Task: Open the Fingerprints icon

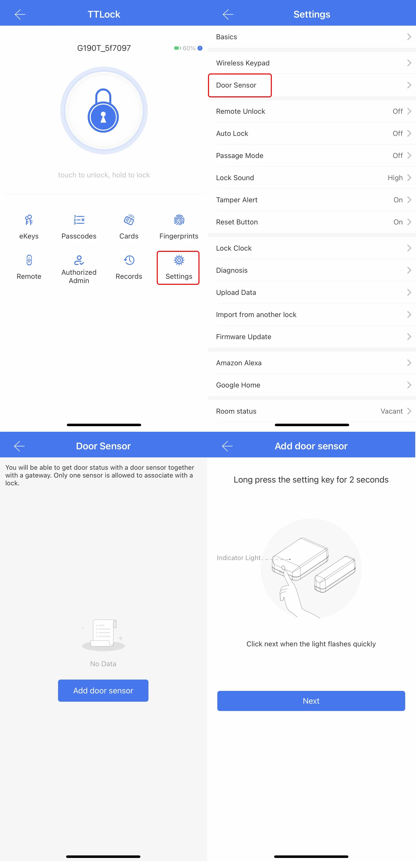Action: (x=179, y=220)
